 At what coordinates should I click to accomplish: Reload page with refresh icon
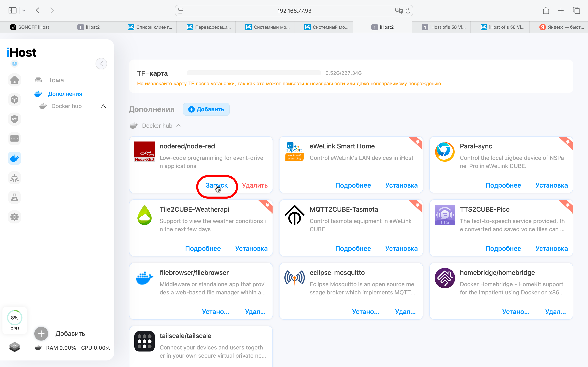[408, 11]
